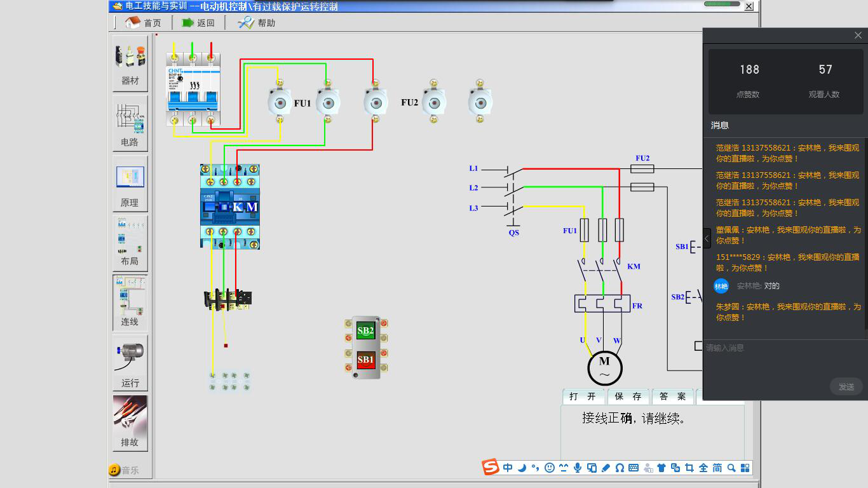
Task: Open the 电路 circuit panel
Action: (130, 123)
